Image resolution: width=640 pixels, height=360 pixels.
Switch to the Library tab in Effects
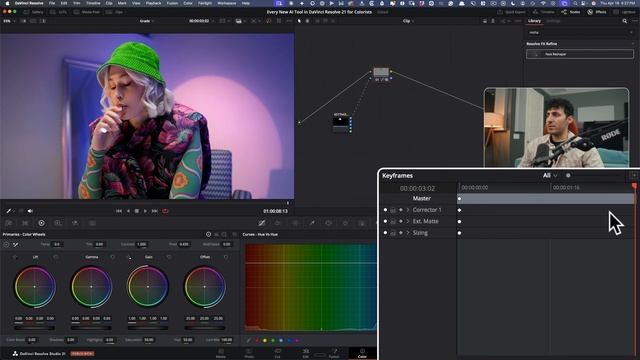click(534, 21)
